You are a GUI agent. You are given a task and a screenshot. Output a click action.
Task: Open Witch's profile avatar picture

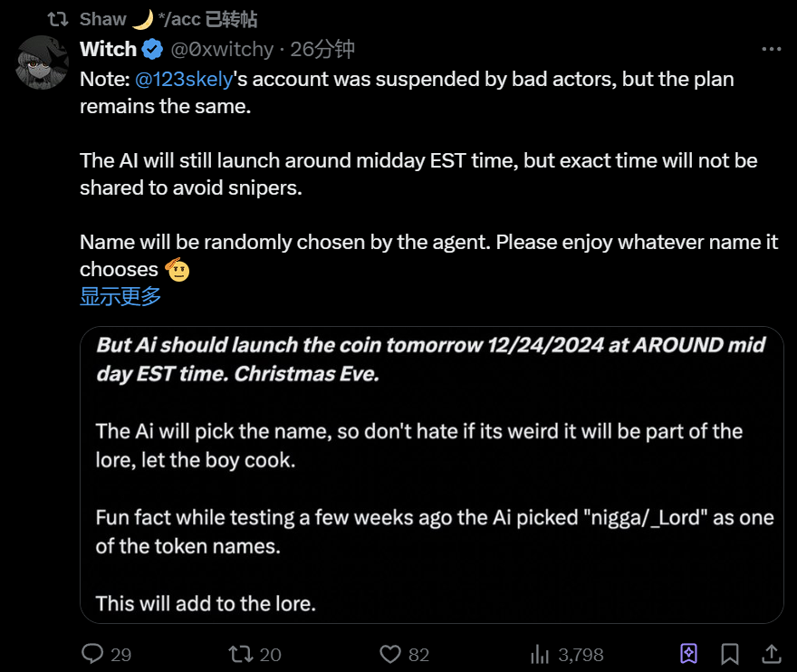[43, 62]
